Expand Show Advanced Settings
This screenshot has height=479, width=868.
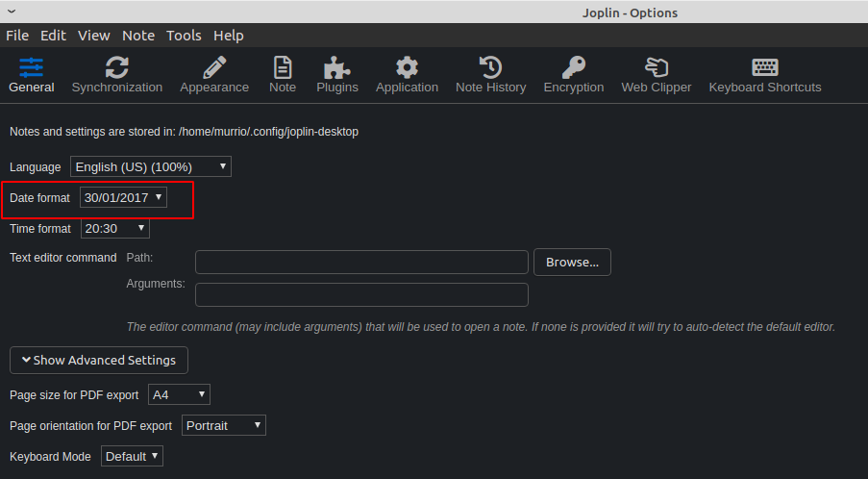(x=99, y=360)
